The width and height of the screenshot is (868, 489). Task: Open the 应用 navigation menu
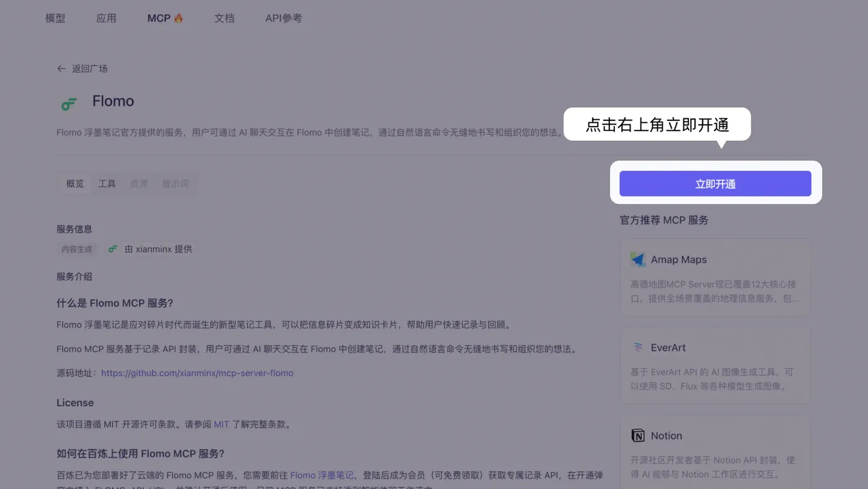tap(106, 18)
